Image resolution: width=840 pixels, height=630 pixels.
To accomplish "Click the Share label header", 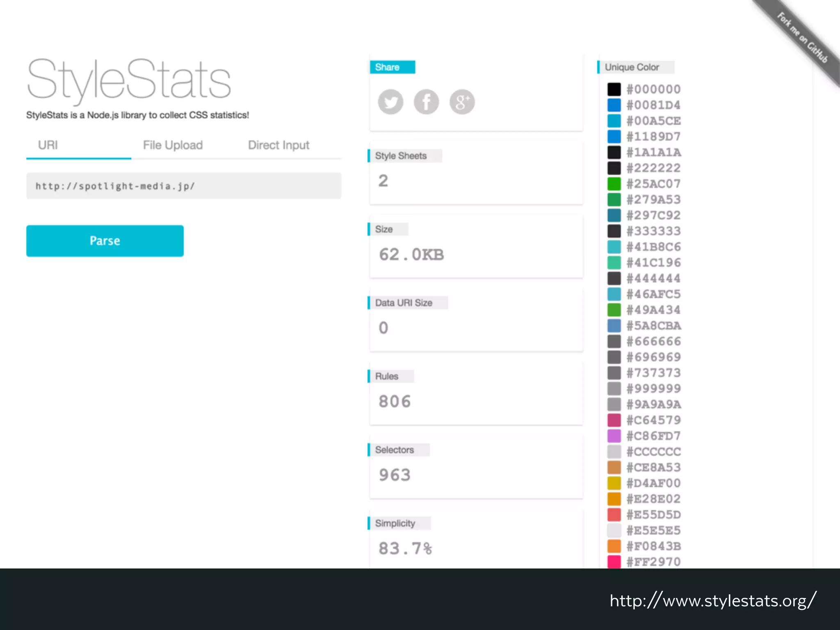I will [392, 67].
